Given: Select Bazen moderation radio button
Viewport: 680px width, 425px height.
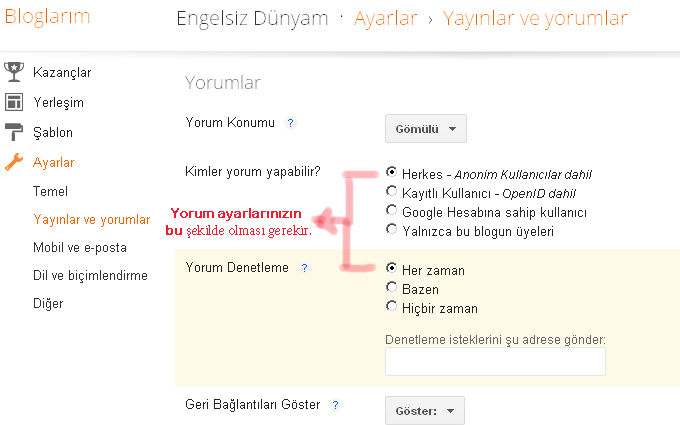Looking at the screenshot, I should [x=391, y=289].
